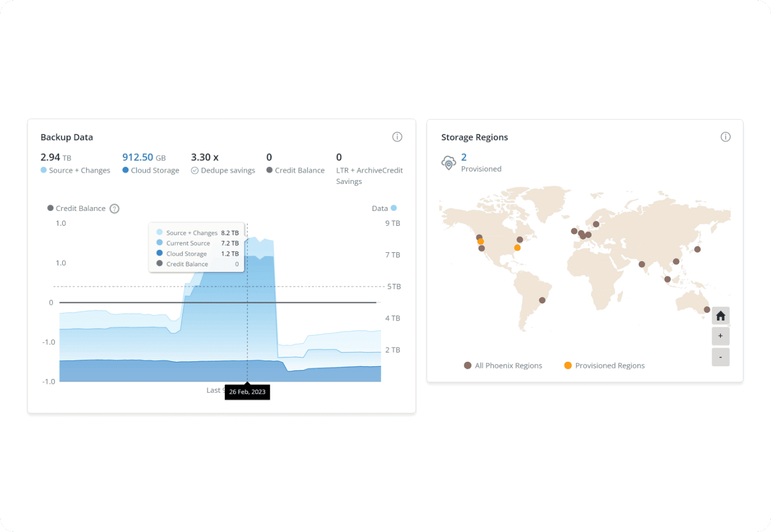
Task: Click the Credit Balance help question mark
Action: point(115,209)
